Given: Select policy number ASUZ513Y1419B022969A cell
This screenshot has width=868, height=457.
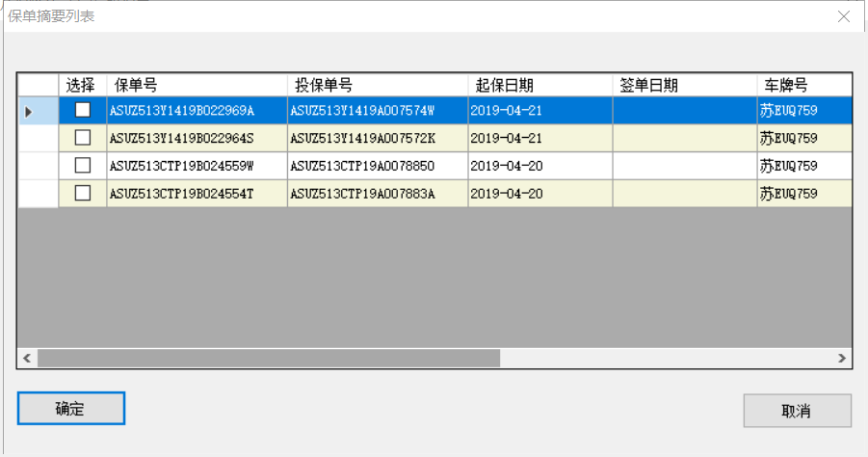Looking at the screenshot, I should [197, 110].
